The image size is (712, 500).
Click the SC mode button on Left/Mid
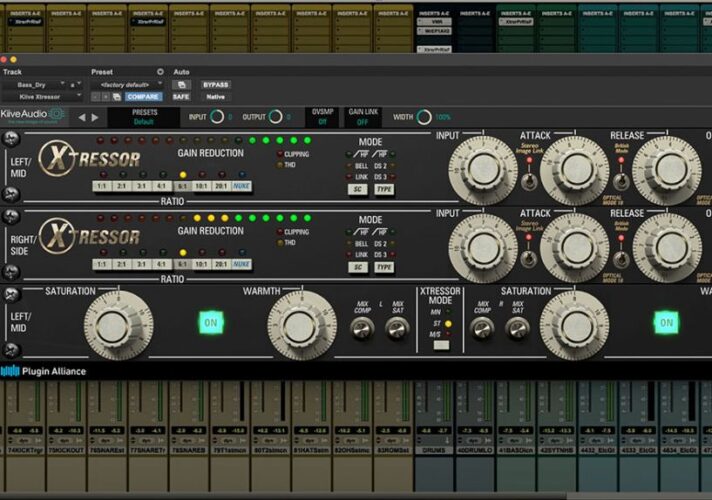tap(358, 189)
